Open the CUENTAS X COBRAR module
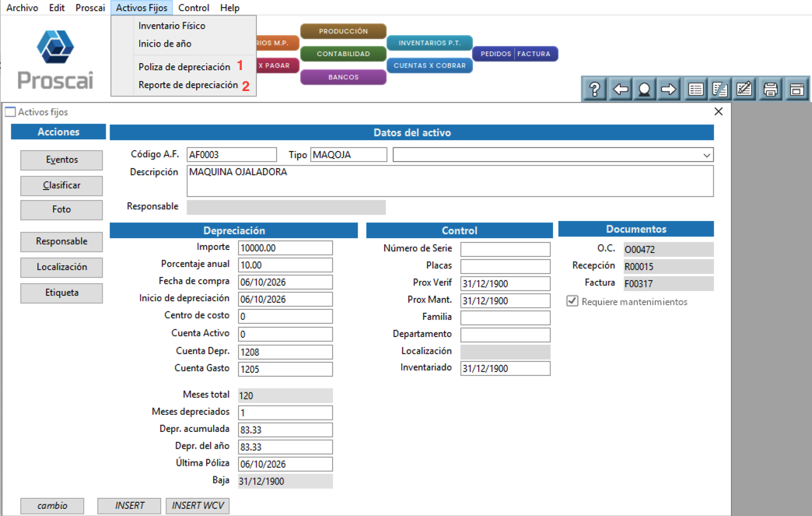The image size is (812, 516). pos(430,65)
